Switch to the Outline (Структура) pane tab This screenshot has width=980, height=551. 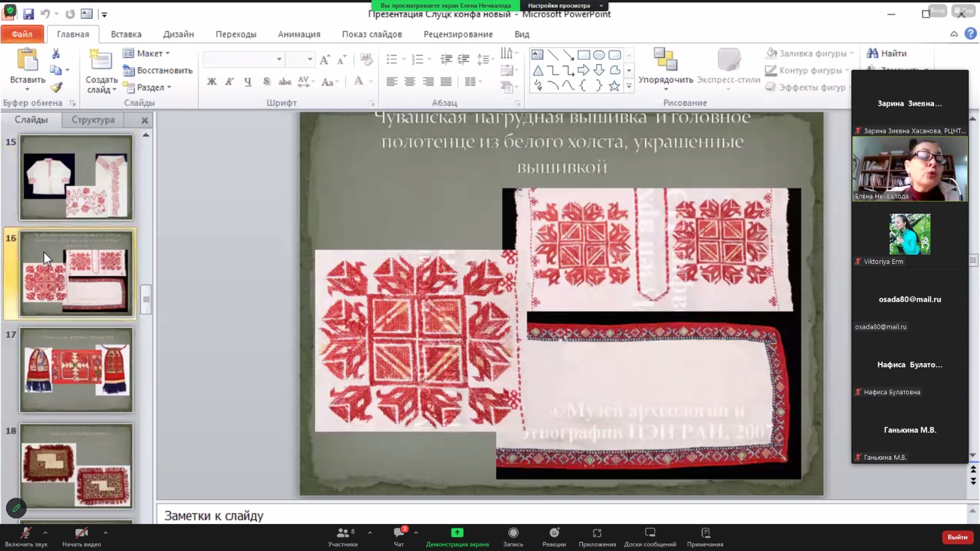click(x=93, y=120)
